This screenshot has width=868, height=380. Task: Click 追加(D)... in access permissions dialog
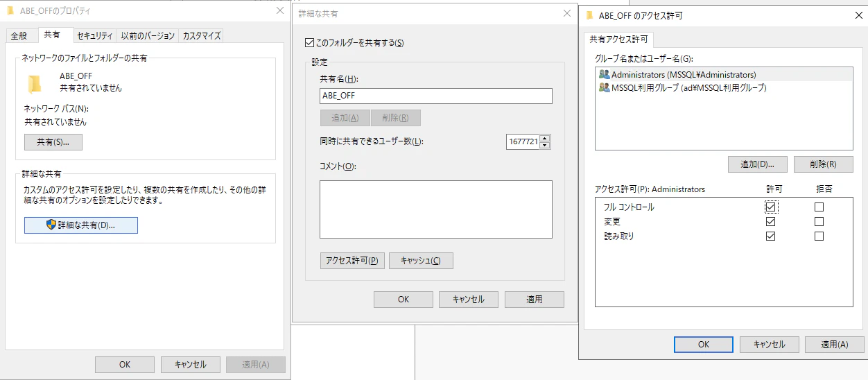[758, 164]
